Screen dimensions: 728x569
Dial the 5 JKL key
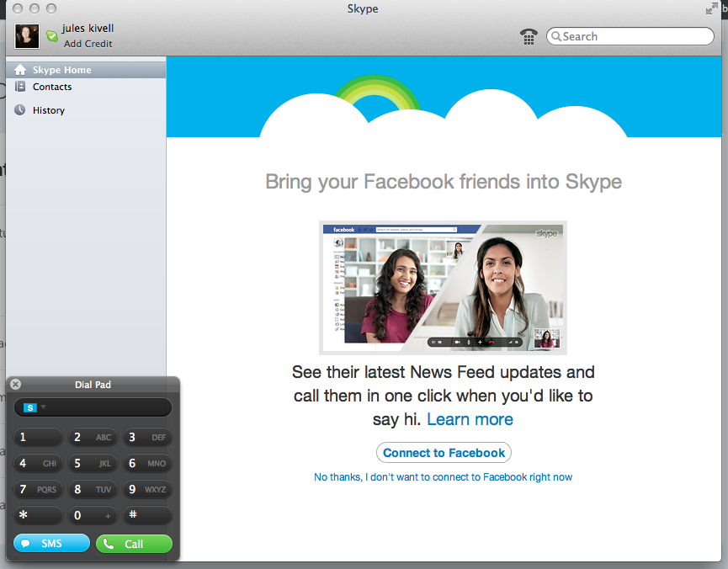pyautogui.click(x=93, y=463)
